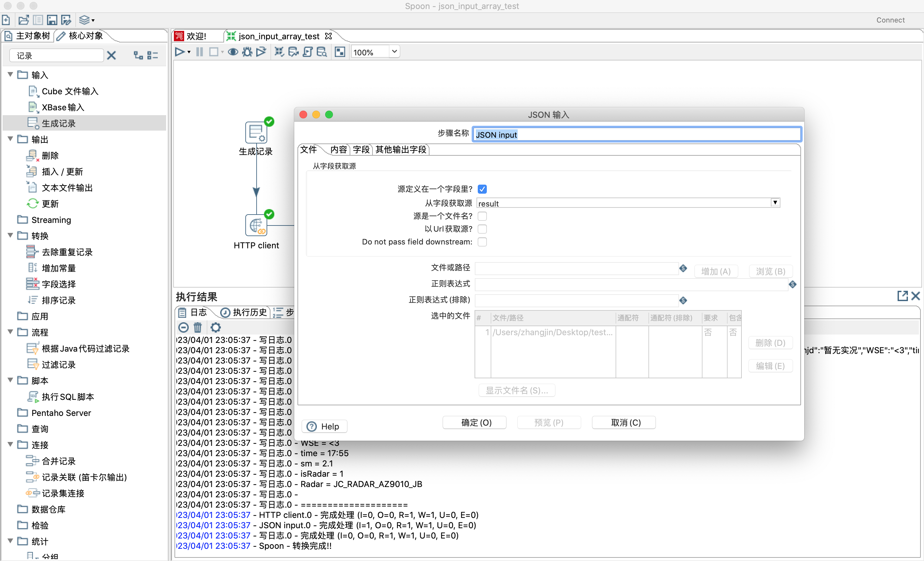Open the 从字段获取源 result dropdown
The width and height of the screenshot is (924, 561).
775,203
